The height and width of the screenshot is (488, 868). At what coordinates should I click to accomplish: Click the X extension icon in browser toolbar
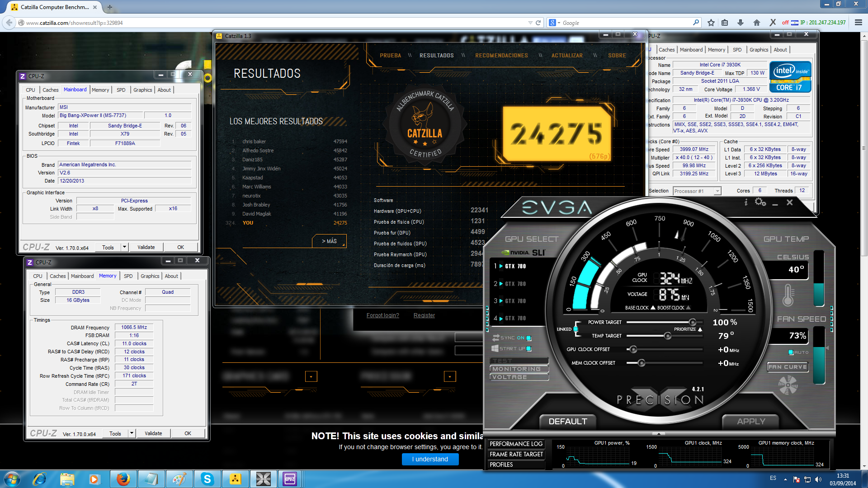(773, 23)
